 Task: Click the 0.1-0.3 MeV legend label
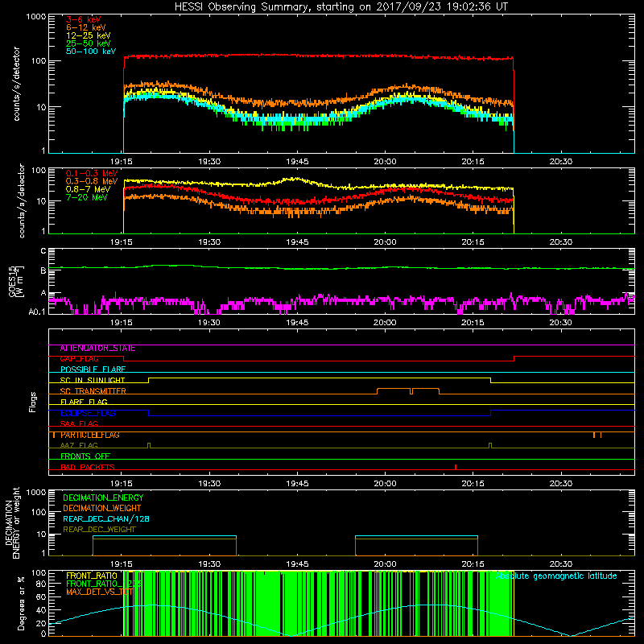pyautogui.click(x=92, y=173)
